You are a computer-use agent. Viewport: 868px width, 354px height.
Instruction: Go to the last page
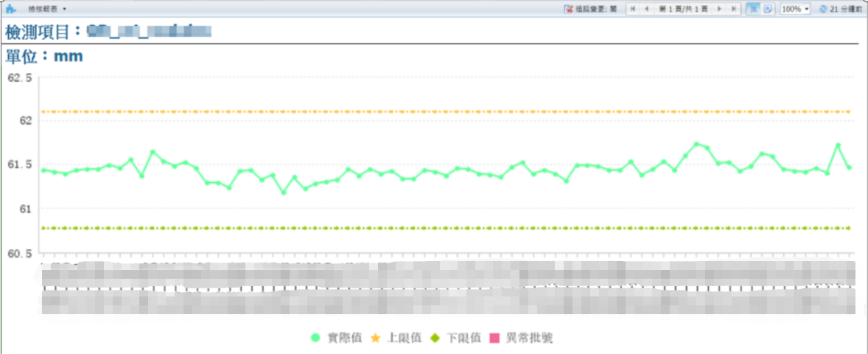734,9
